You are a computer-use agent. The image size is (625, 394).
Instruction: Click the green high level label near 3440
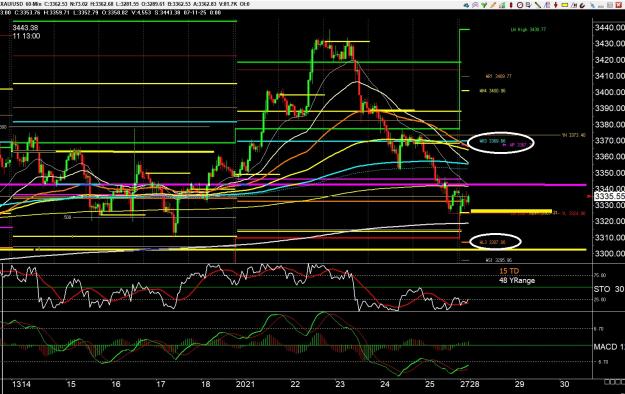coord(528,30)
